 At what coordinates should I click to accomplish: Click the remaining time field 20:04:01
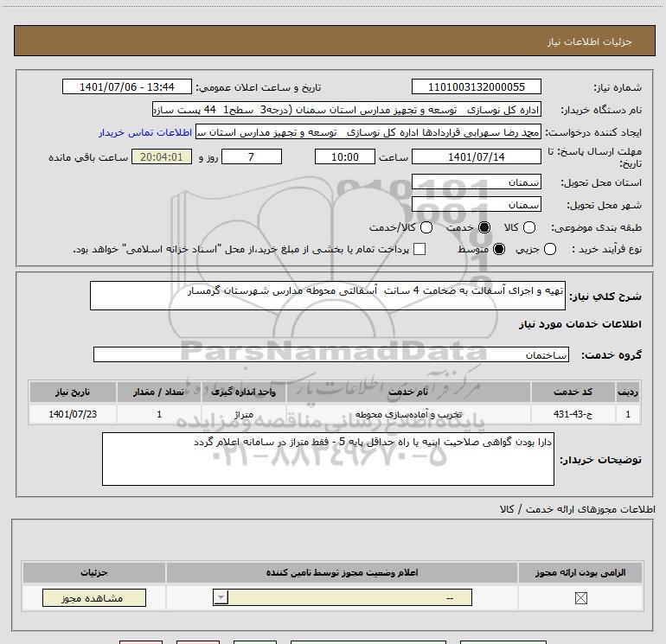pos(162,156)
